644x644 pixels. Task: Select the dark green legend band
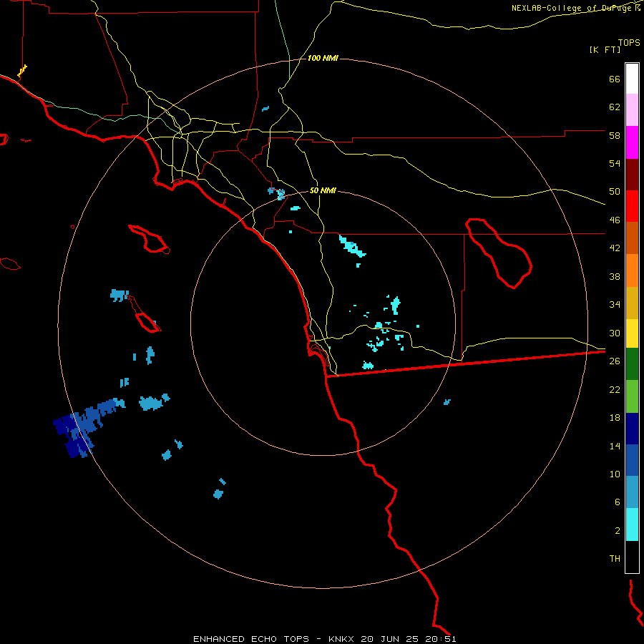(632, 364)
